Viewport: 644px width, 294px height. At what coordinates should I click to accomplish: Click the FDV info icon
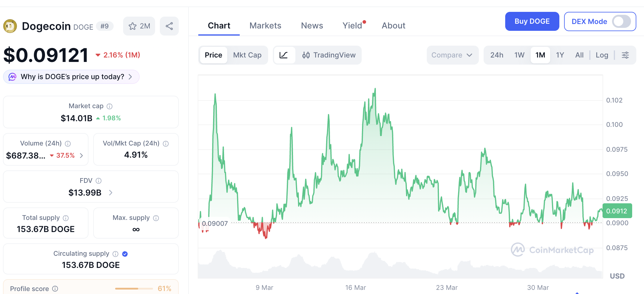99,181
